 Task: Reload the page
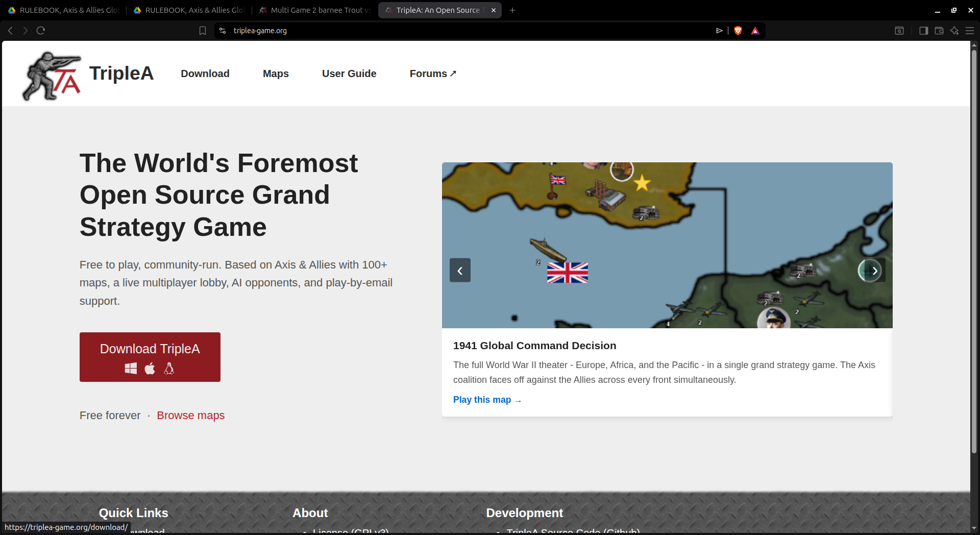point(41,31)
